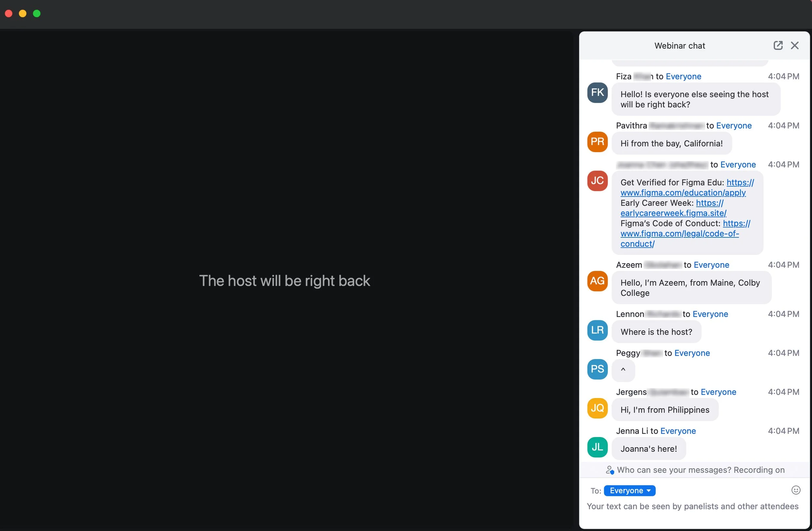Pop out the webinar chat into its own window
This screenshot has width=812, height=531.
coord(778,46)
